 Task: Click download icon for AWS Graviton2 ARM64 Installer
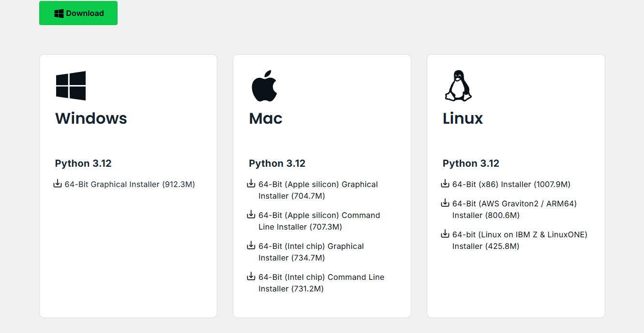click(x=445, y=203)
